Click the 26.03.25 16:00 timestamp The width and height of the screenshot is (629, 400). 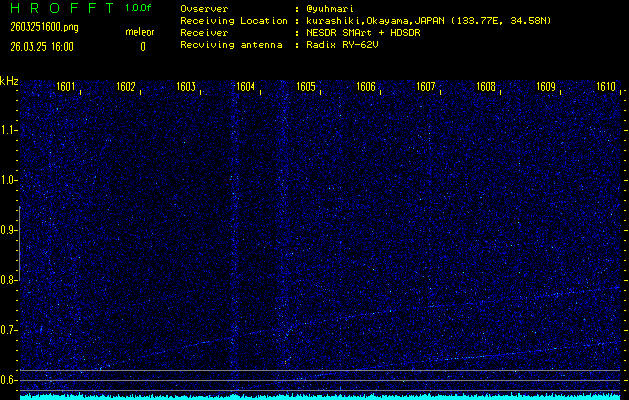[43, 46]
